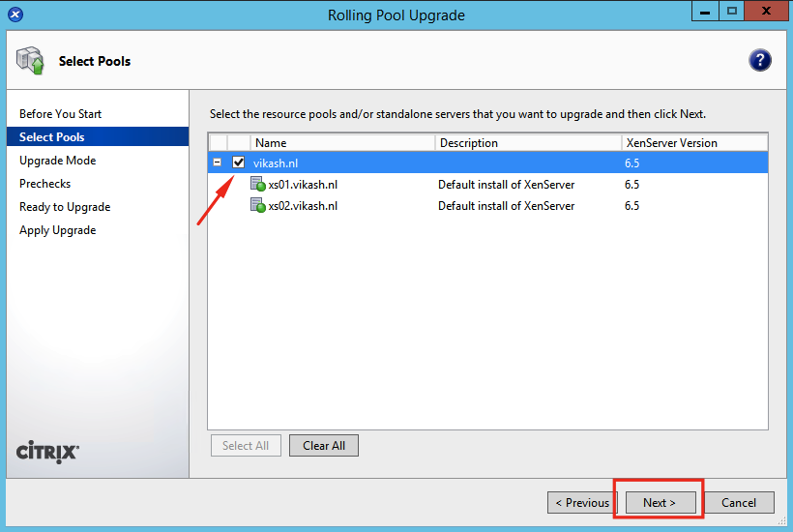Sort by the Description column header
This screenshot has width=793, height=532.
click(x=528, y=143)
